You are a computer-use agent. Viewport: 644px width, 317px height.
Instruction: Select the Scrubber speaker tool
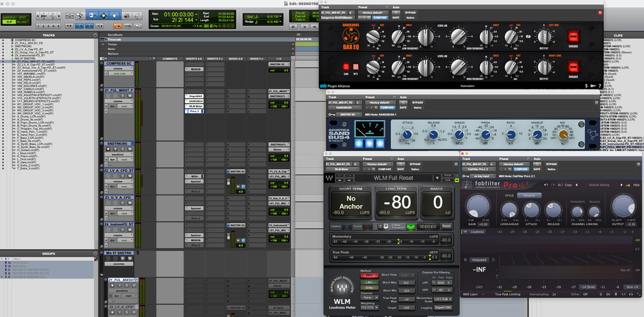click(x=126, y=15)
